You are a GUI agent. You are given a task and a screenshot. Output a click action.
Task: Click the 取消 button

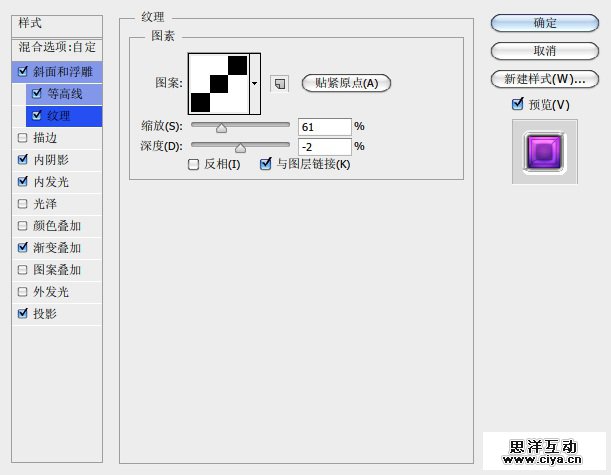545,51
